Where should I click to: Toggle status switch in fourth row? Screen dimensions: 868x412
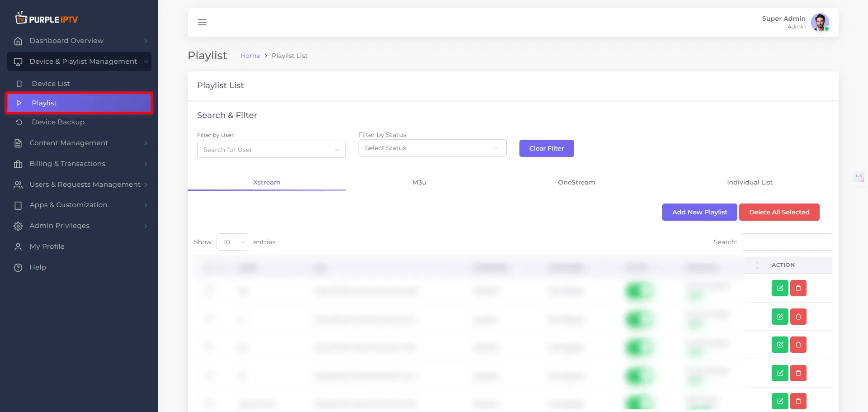(x=639, y=376)
